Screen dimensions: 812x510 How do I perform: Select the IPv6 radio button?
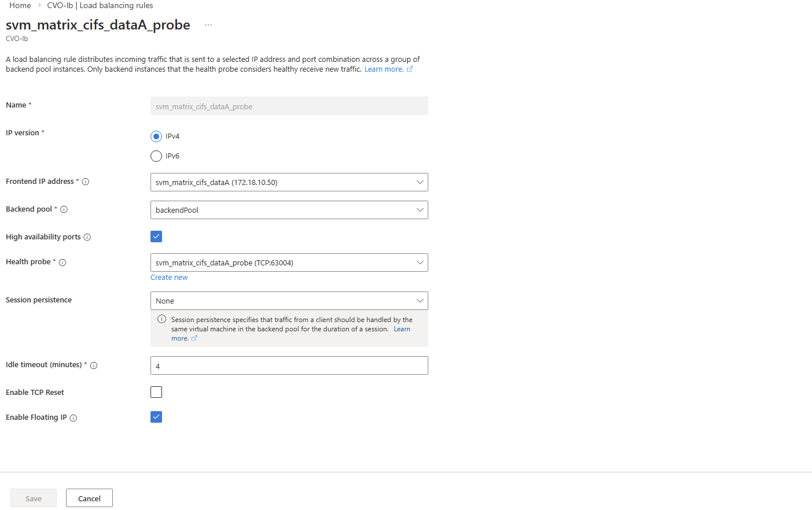point(156,156)
